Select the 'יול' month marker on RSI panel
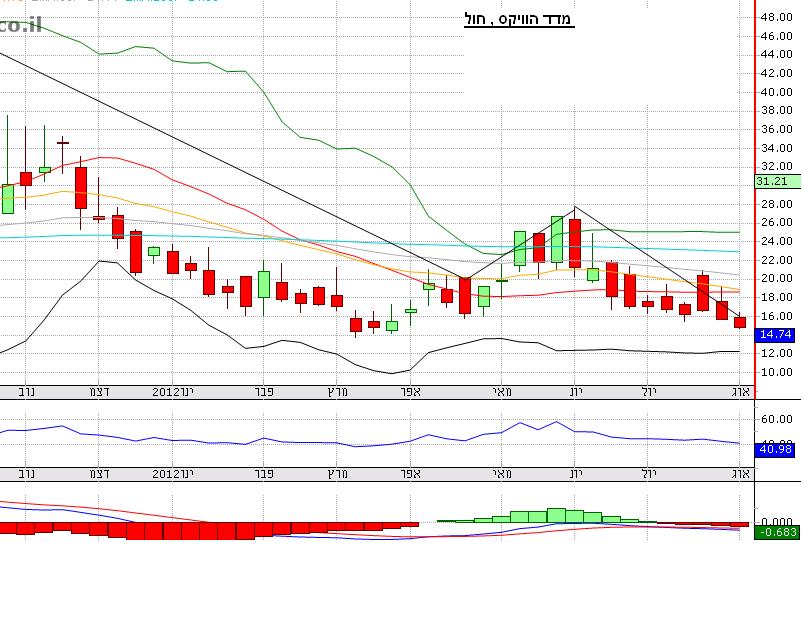This screenshot has height=641, width=803. (x=648, y=471)
